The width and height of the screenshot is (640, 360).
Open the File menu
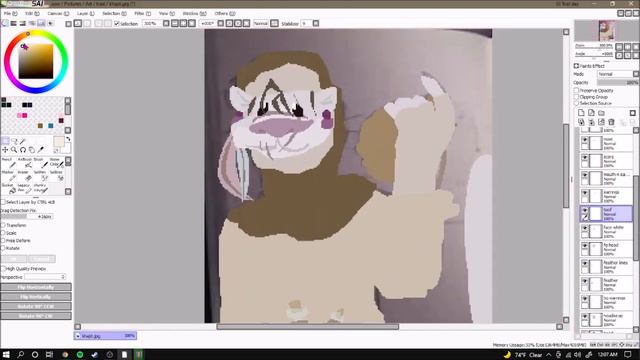pos(10,13)
